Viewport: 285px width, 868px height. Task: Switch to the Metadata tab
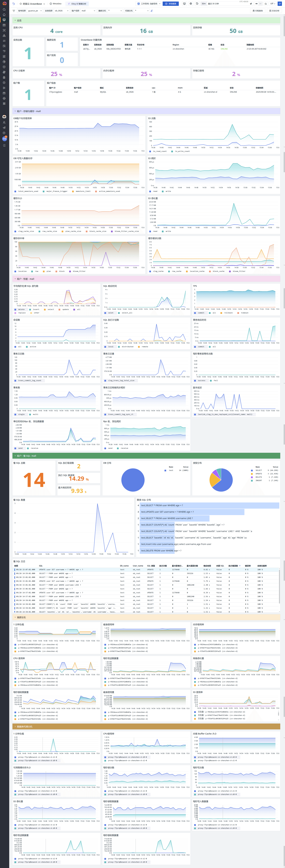tap(56, 4)
